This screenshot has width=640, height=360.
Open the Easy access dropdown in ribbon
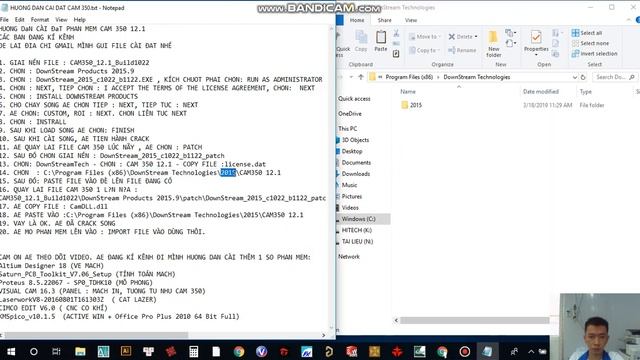pos(511,43)
